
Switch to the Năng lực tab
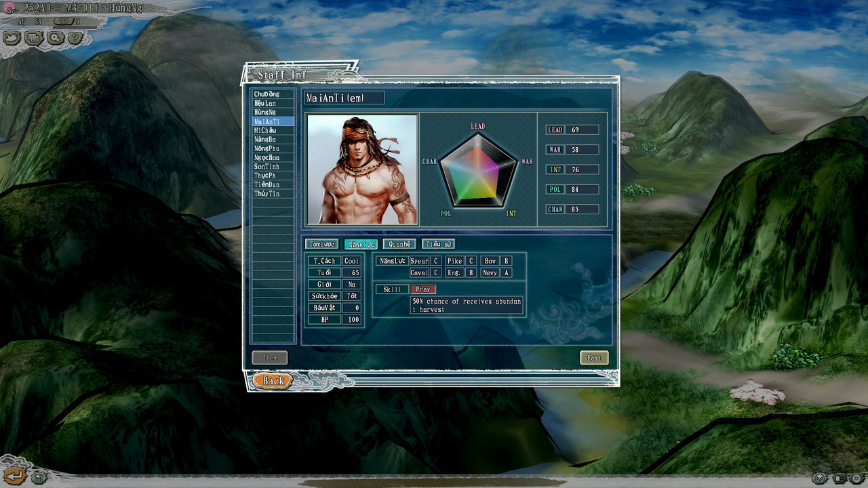(361, 244)
